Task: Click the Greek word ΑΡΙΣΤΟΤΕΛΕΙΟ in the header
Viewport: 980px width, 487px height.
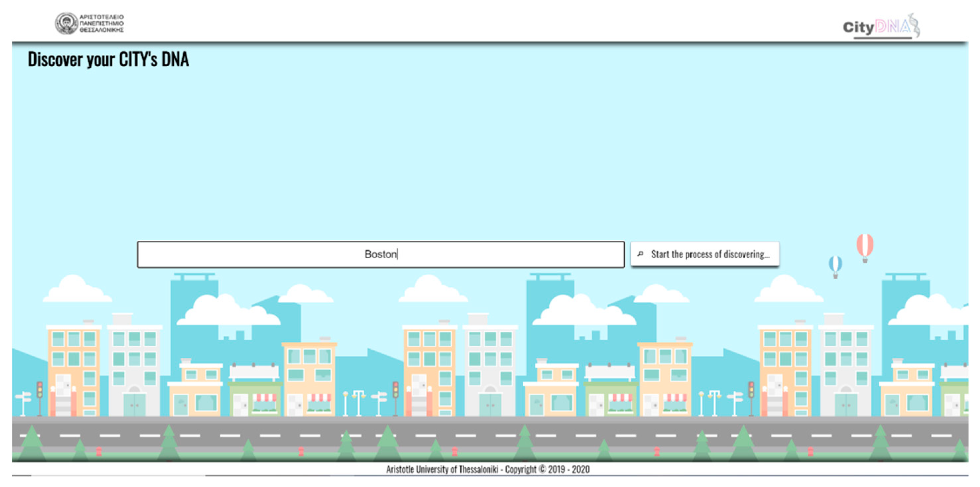Action: pos(101,17)
